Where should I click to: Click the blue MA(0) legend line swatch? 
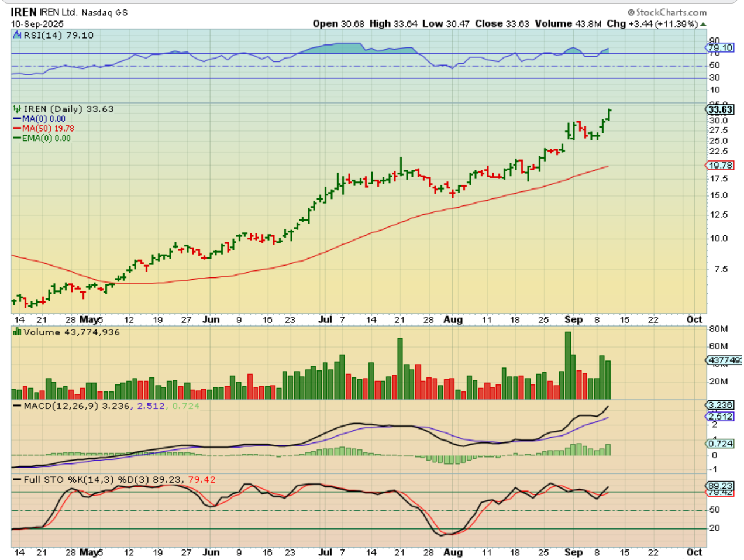[x=18, y=119]
